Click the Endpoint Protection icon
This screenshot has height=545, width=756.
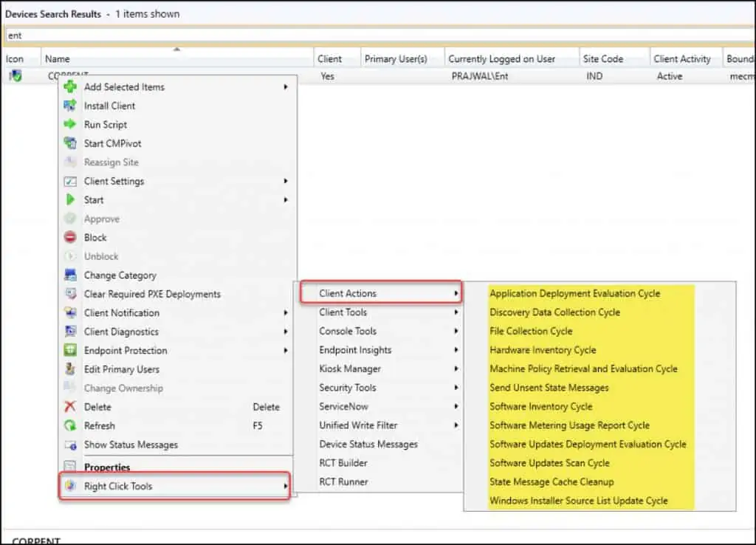pos(70,350)
